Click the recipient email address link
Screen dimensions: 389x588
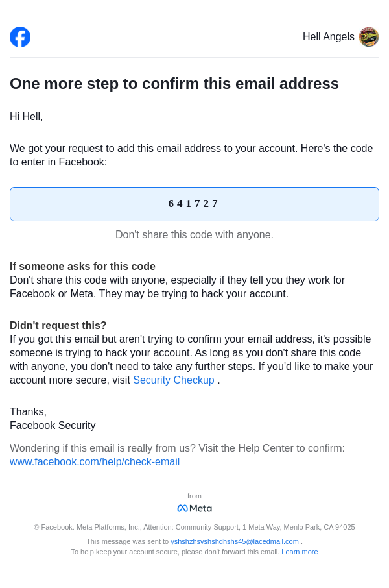point(235,541)
